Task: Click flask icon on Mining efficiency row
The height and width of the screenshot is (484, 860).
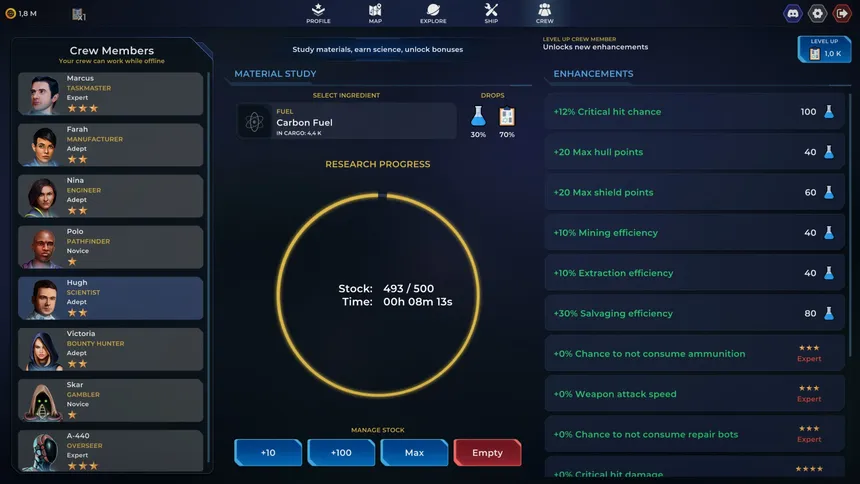Action: 829,233
